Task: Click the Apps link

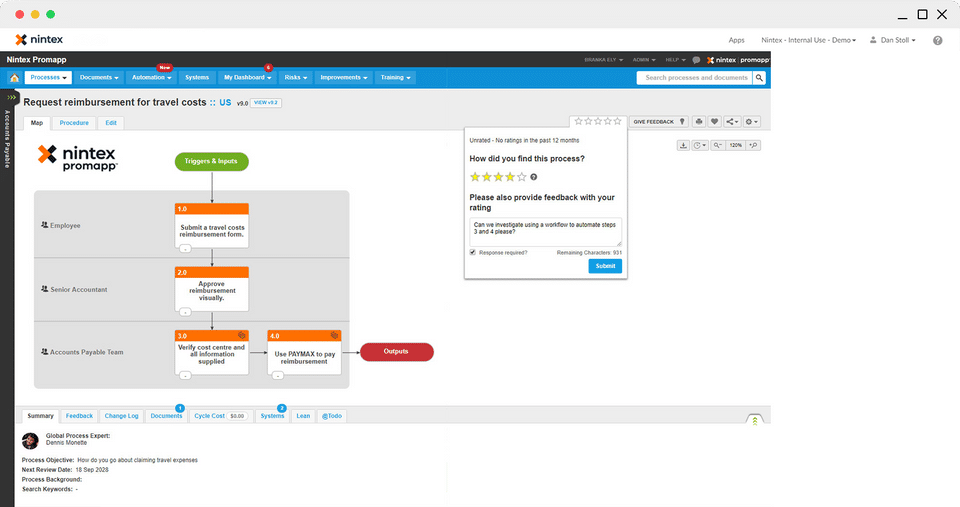Action: click(737, 40)
